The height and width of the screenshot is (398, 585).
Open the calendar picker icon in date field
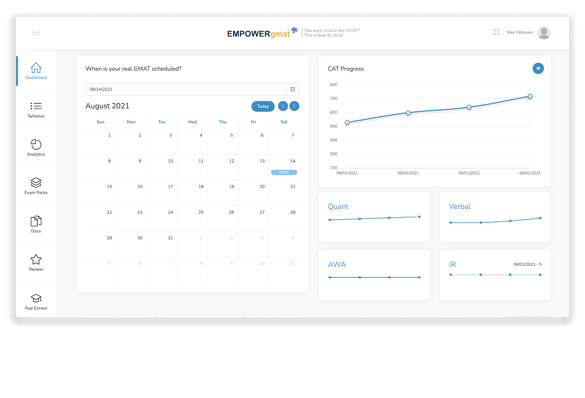293,90
